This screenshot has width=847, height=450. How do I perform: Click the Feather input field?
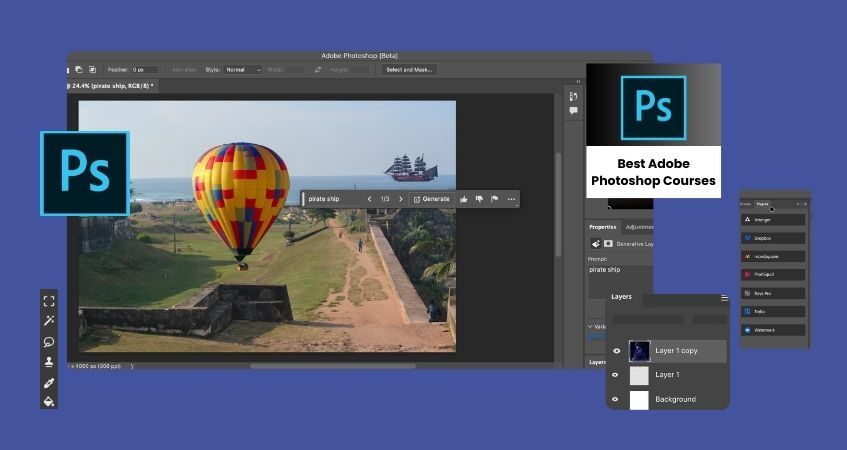145,70
